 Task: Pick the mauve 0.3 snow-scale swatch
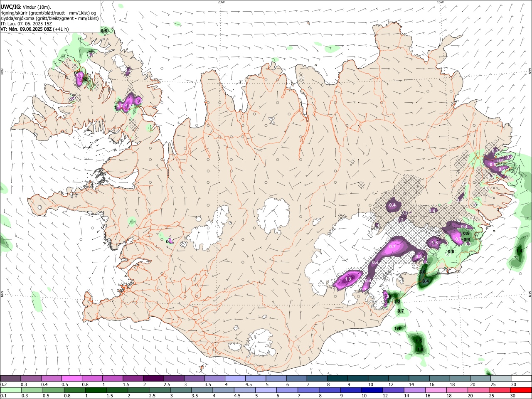tap(31, 378)
